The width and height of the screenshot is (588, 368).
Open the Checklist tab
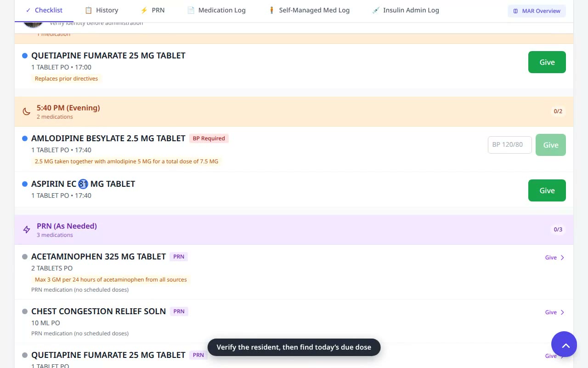[x=44, y=10]
